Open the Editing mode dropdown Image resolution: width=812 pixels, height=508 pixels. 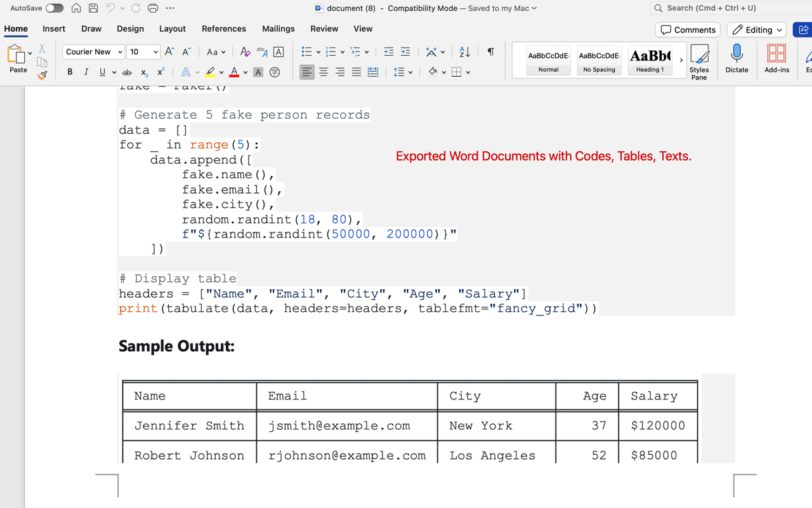[x=757, y=30]
